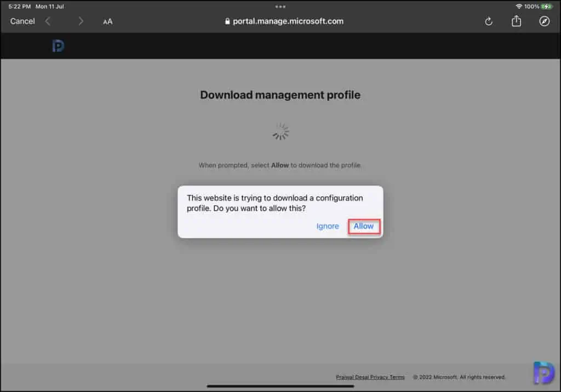Open page in Safari compass icon
This screenshot has height=392, width=561.
coord(544,21)
